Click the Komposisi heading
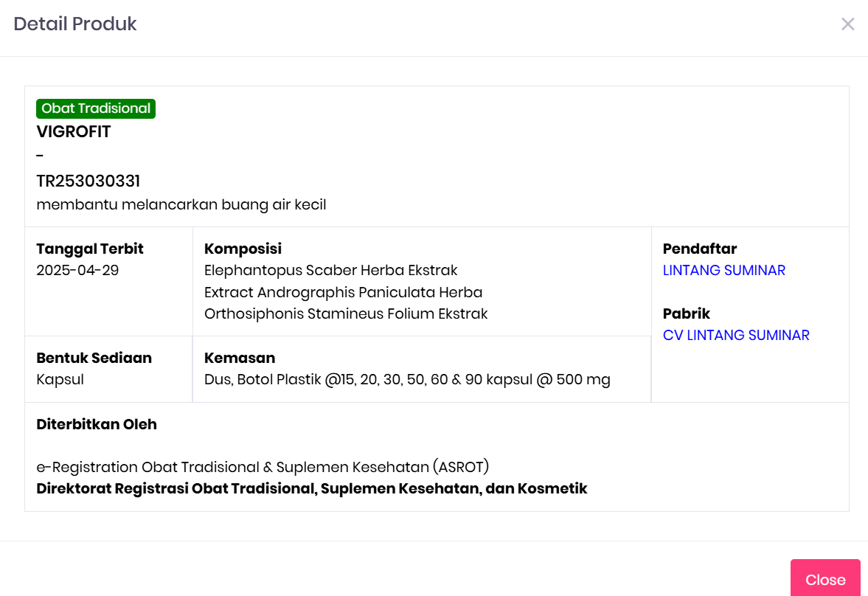868x596 pixels. [x=243, y=249]
